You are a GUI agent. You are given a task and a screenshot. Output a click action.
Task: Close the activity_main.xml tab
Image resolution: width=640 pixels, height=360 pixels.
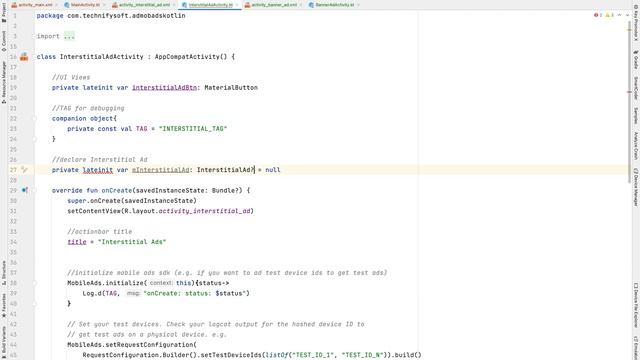point(56,5)
